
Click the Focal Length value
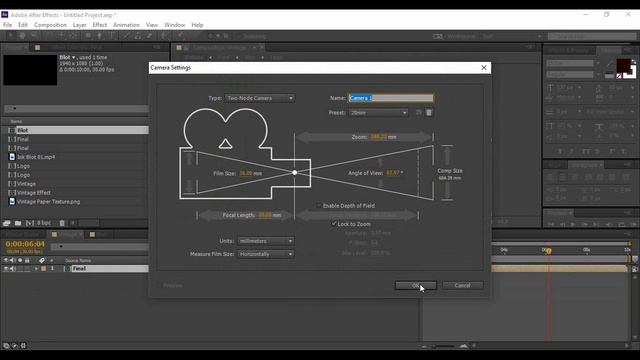[265, 215]
